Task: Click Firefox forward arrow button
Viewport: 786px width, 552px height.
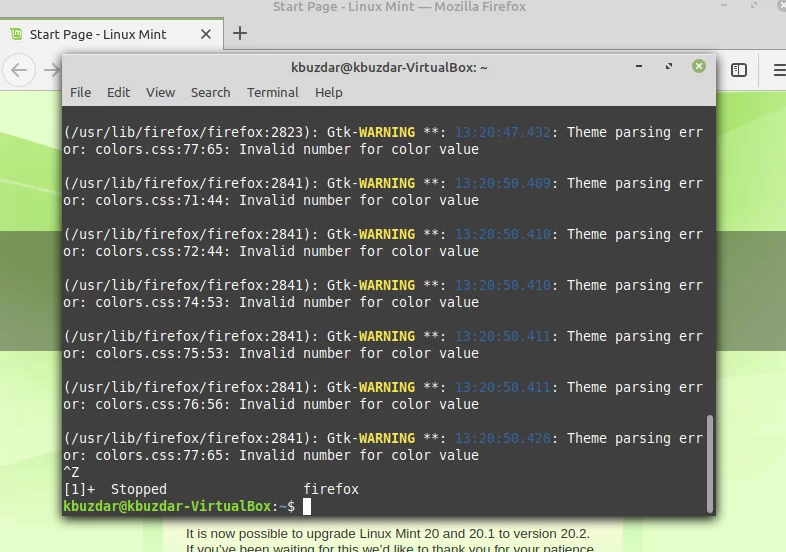Action: [x=52, y=70]
